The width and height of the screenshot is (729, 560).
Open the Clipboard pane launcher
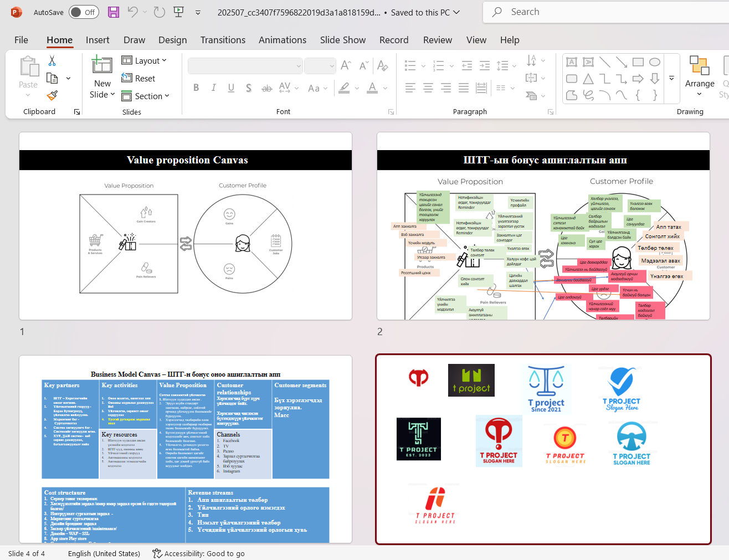(x=77, y=112)
